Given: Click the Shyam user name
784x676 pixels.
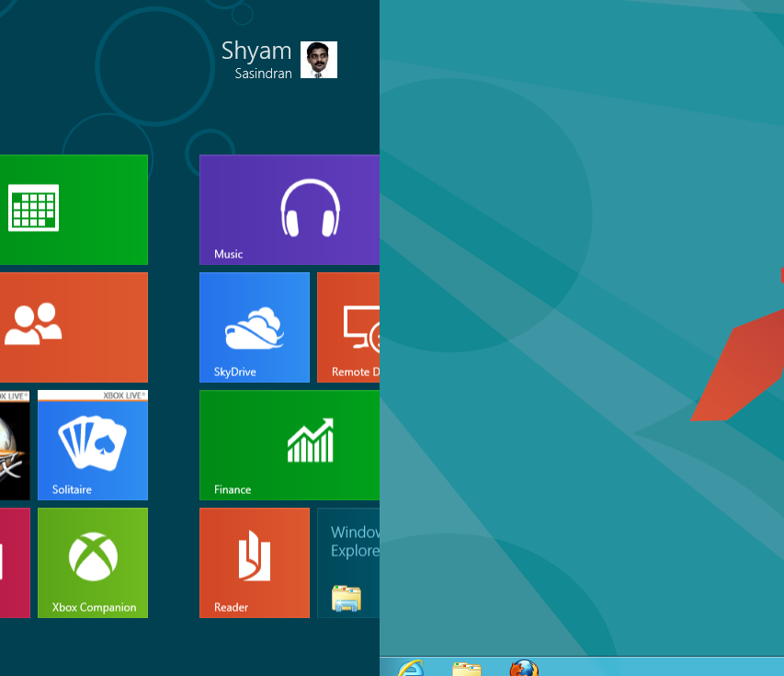Looking at the screenshot, I should [256, 51].
